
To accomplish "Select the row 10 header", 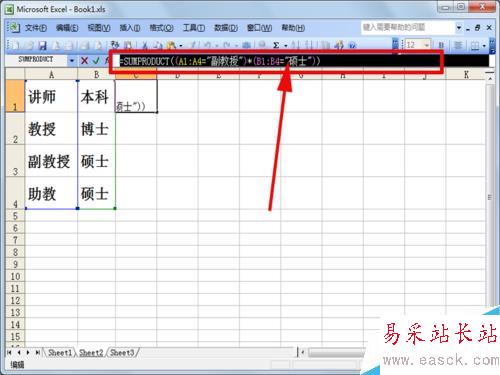I will point(15,276).
